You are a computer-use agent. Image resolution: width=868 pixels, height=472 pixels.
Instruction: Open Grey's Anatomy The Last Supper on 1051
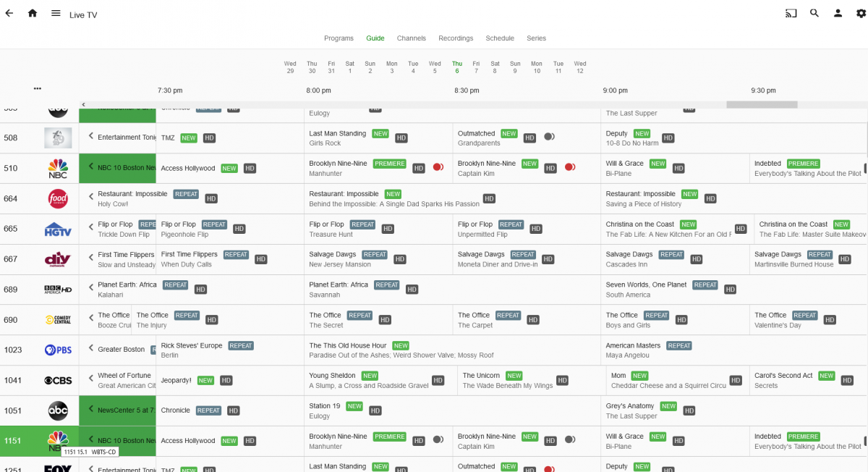pos(734,411)
